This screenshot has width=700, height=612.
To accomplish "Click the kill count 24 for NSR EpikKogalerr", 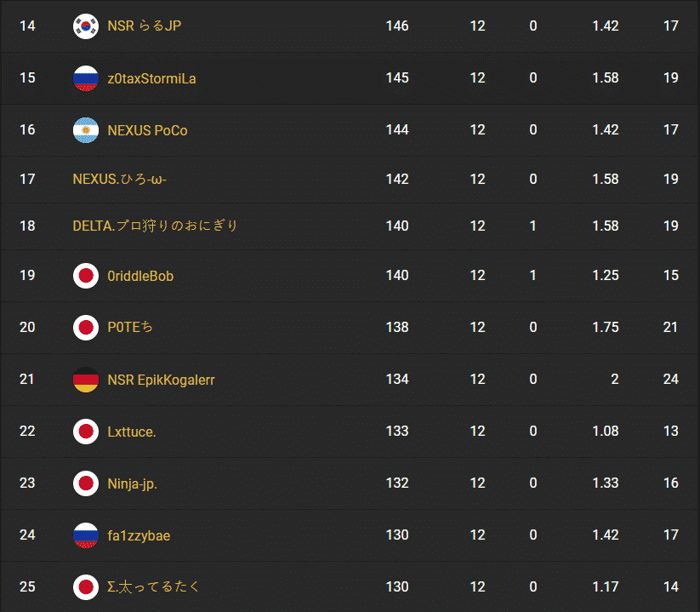I will (671, 379).
